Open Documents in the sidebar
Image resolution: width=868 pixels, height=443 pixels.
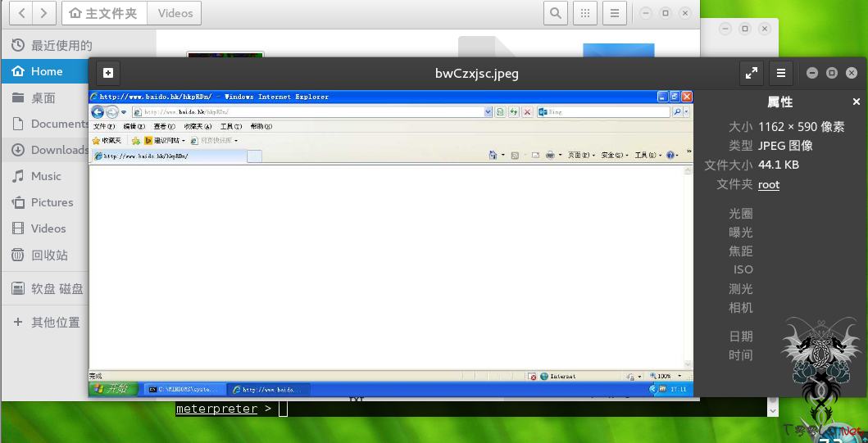pyautogui.click(x=45, y=124)
